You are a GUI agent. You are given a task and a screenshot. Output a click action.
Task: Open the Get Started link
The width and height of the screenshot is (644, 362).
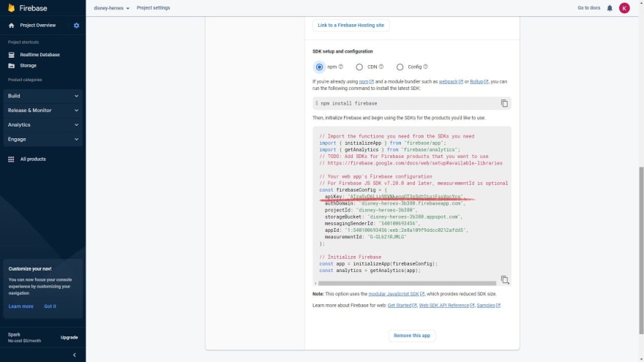[x=402, y=306]
